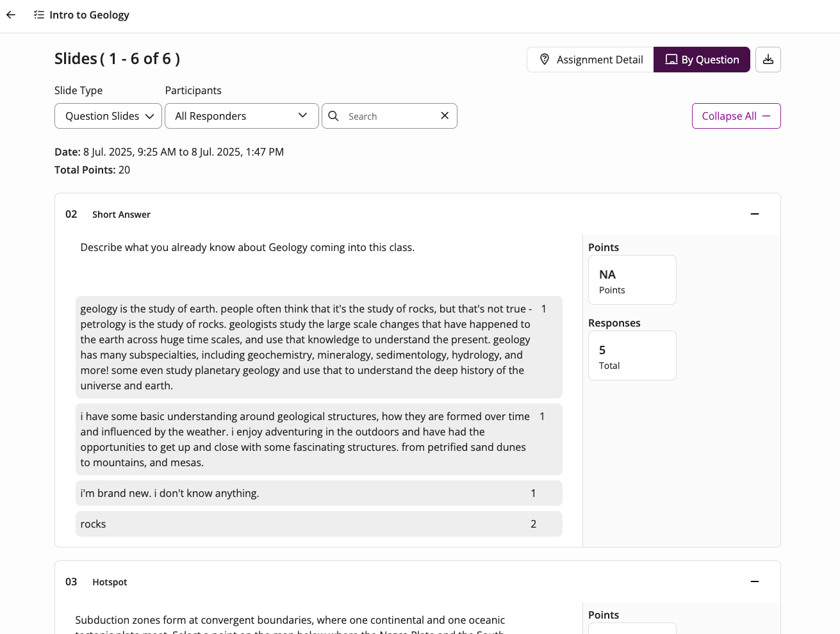This screenshot has width=840, height=634.
Task: Click the magnifying glass search icon
Action: click(x=334, y=116)
